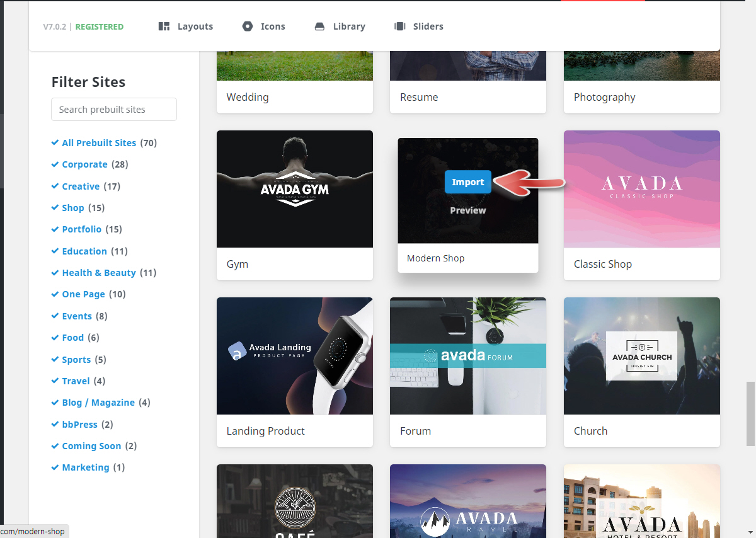This screenshot has height=538, width=756.
Task: Filter sites by Sports
Action: [x=76, y=360]
